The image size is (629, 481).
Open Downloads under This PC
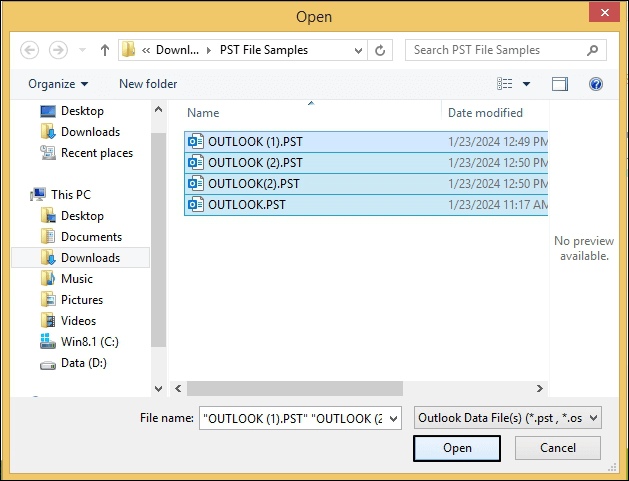(80, 258)
